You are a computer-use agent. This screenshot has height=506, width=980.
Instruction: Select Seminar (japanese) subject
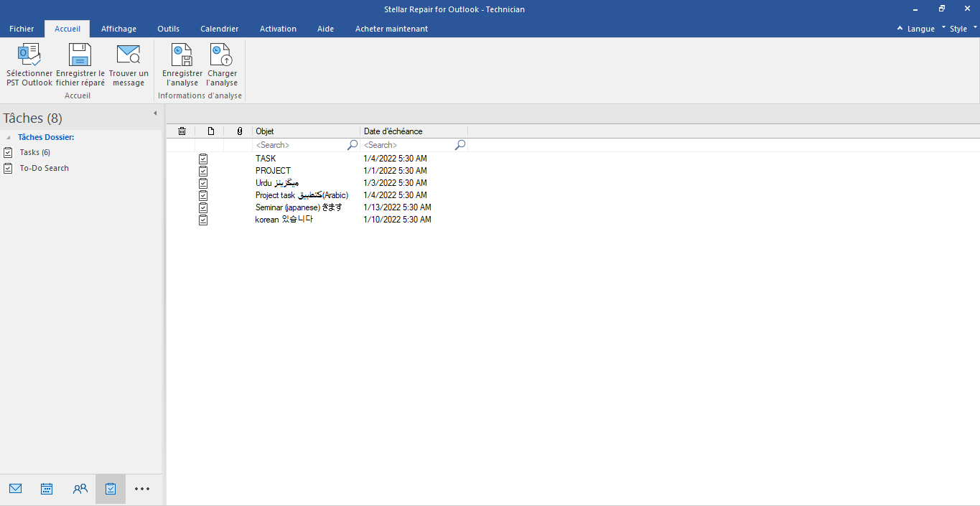299,207
